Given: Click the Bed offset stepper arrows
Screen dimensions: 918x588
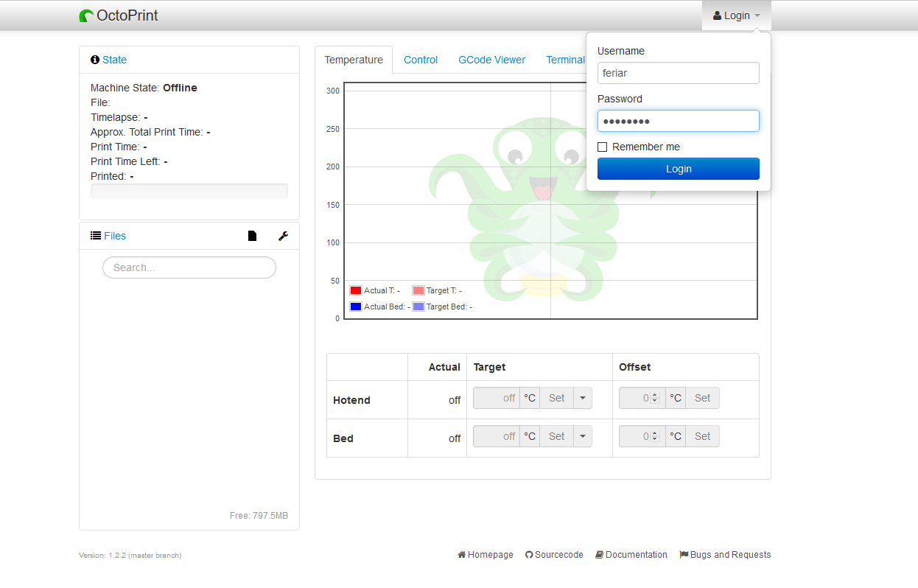Looking at the screenshot, I should 654,436.
